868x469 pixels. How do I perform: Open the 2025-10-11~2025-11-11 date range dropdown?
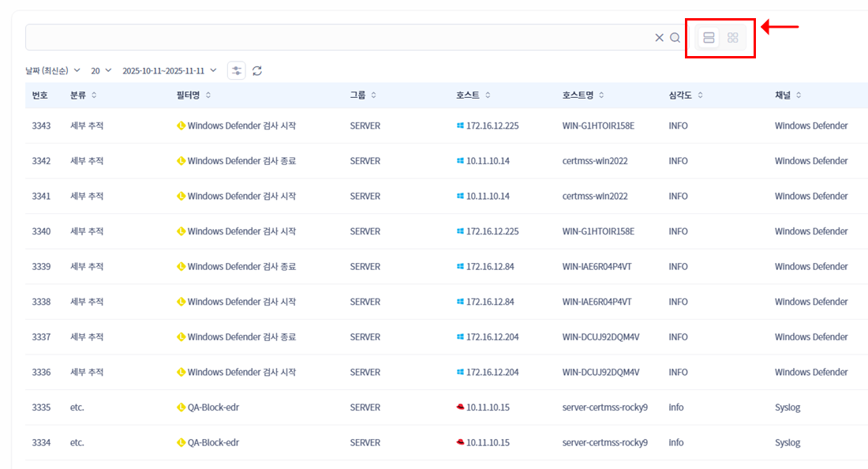coord(169,71)
